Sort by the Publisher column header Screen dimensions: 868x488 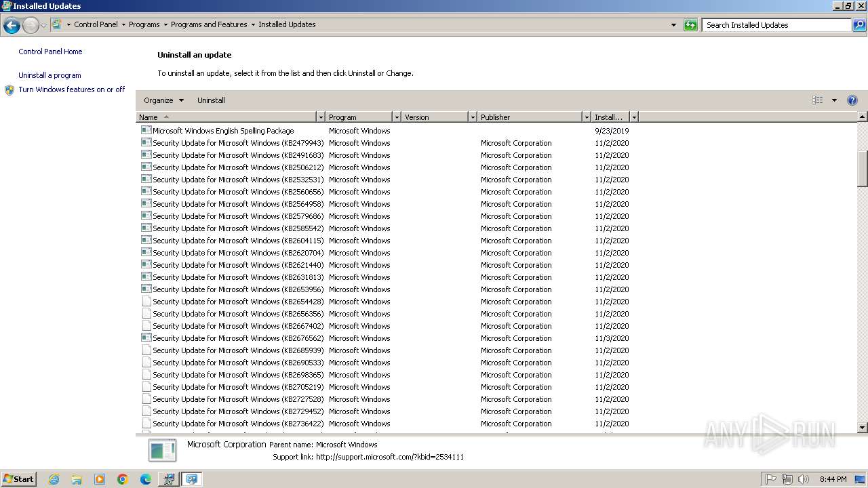click(530, 117)
